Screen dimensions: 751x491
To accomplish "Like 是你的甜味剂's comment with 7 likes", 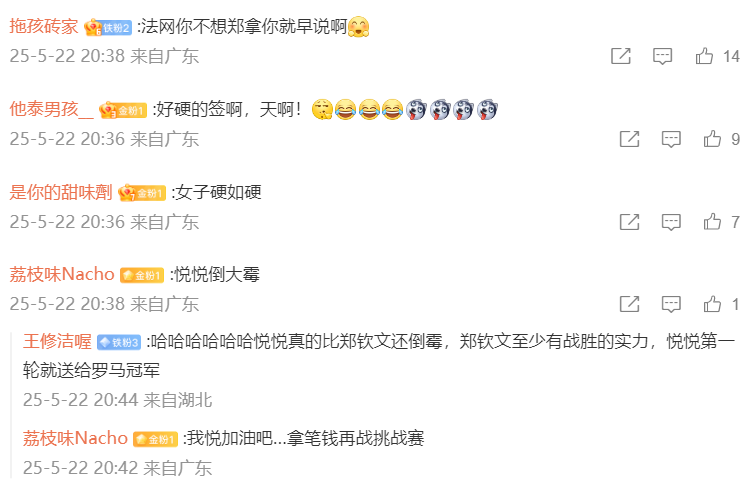I will click(x=713, y=222).
